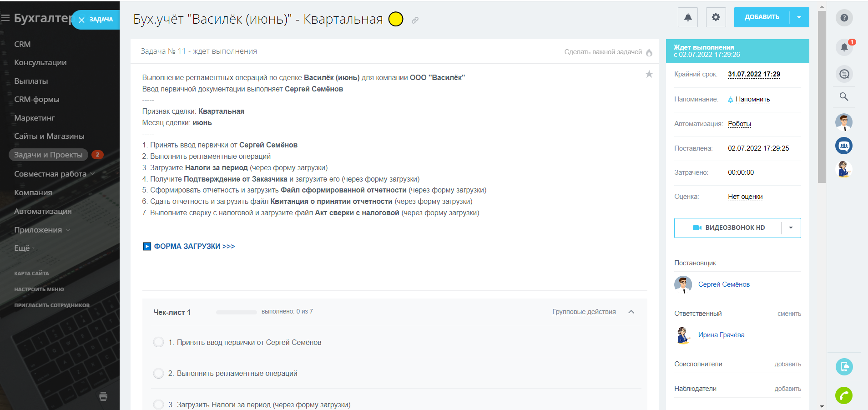Click the Роботы automation link
The image size is (868, 410).
(739, 124)
